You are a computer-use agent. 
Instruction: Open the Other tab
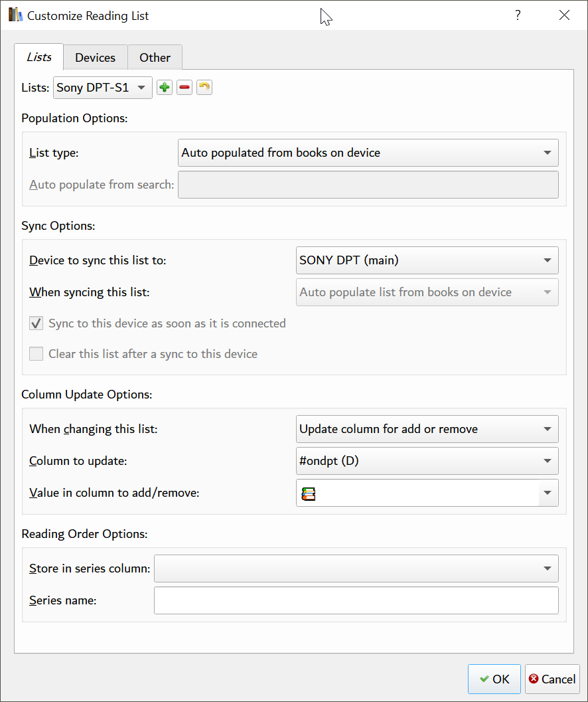tap(155, 58)
